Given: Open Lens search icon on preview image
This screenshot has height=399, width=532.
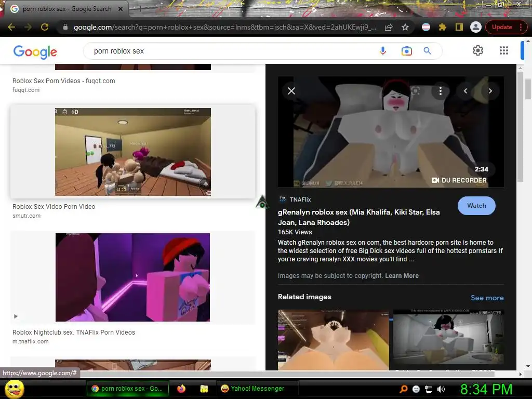Looking at the screenshot, I should [x=416, y=91].
